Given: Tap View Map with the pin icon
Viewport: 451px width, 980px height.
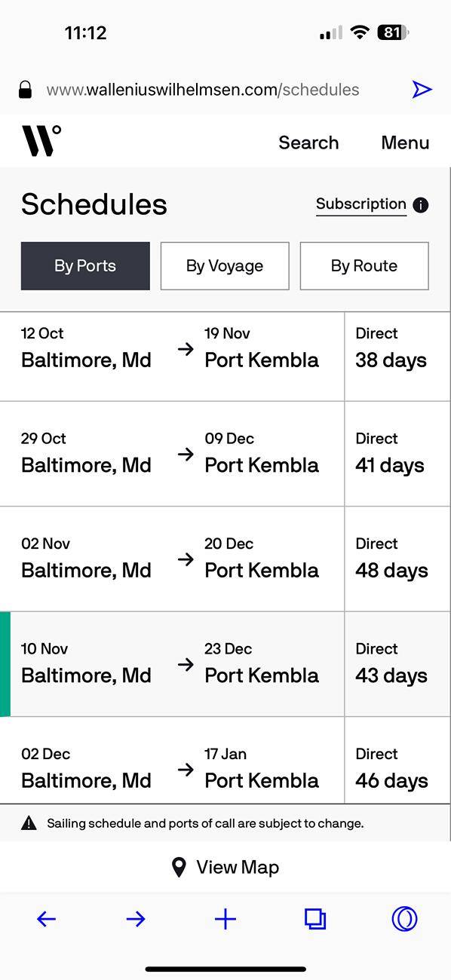Looking at the screenshot, I should [226, 867].
